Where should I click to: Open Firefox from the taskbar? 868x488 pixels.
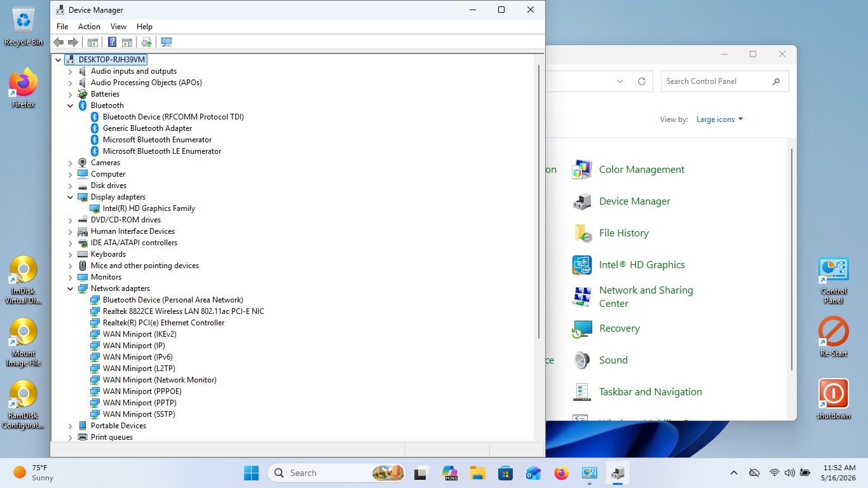(x=560, y=473)
